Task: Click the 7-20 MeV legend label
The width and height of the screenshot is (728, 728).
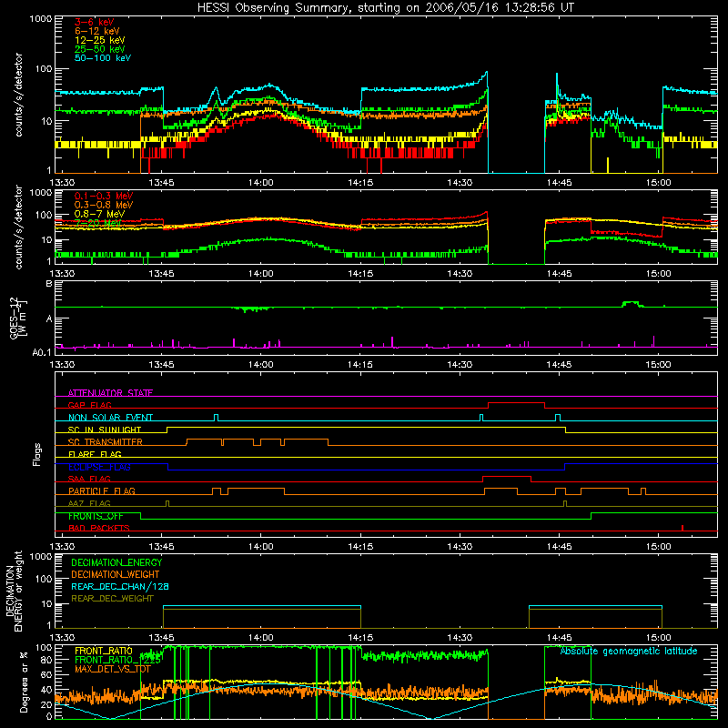Action: (x=97, y=223)
